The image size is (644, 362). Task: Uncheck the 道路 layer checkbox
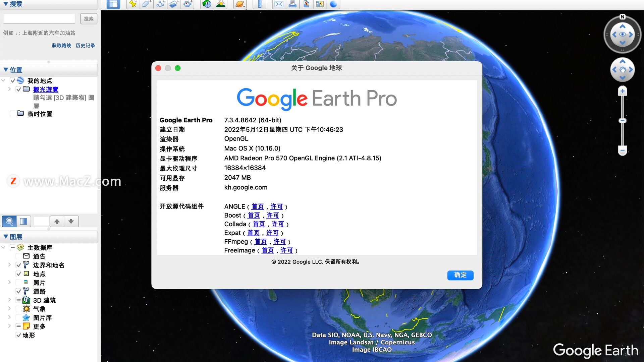coord(19,291)
